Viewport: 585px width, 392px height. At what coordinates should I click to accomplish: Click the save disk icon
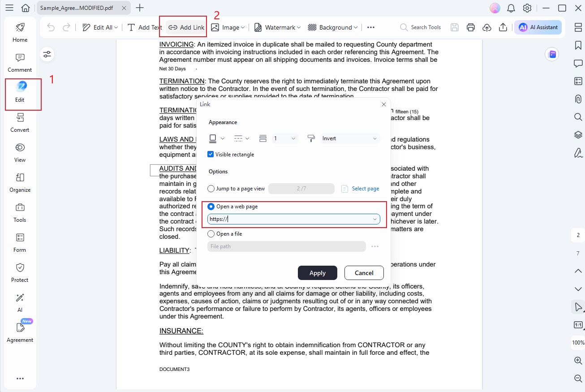click(x=455, y=27)
